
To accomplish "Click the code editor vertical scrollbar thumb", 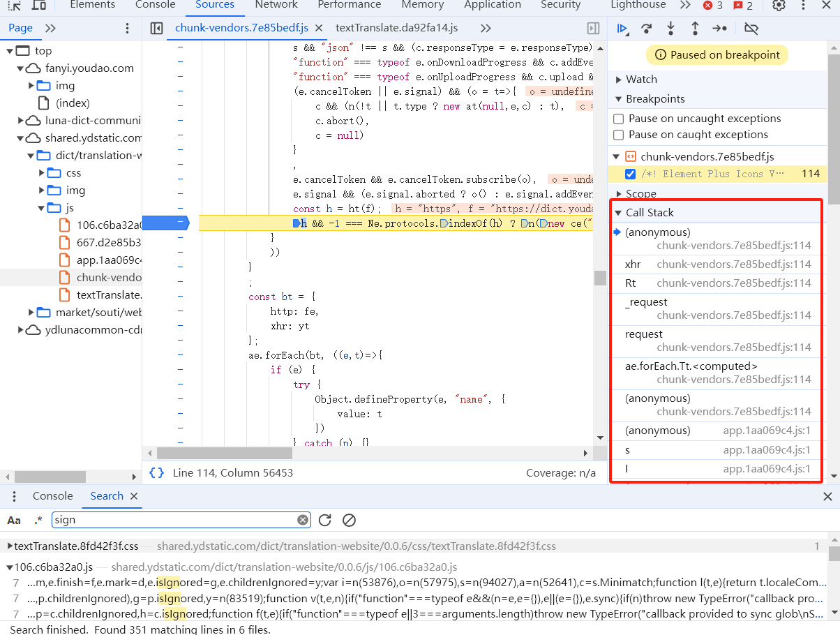I will pyautogui.click(x=600, y=278).
